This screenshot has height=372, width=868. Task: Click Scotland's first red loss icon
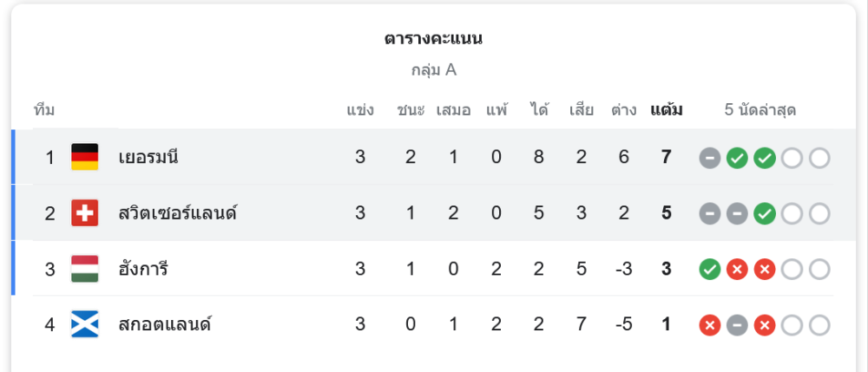pyautogui.click(x=710, y=325)
